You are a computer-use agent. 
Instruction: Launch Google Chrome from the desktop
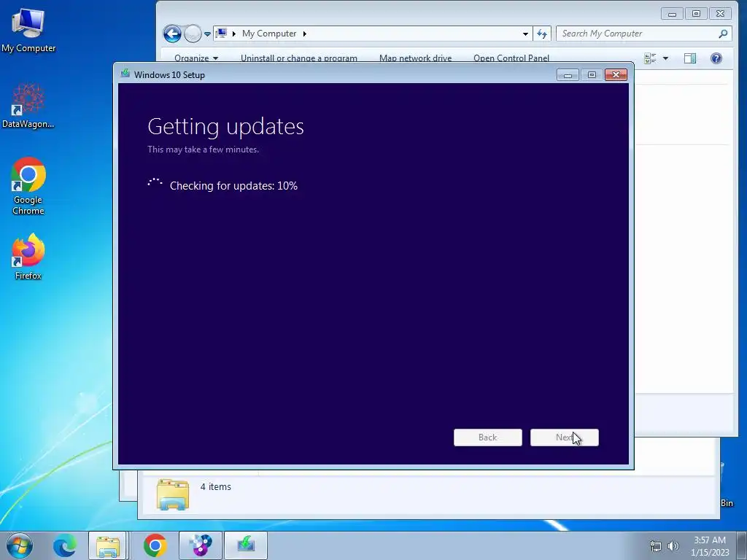click(x=28, y=186)
